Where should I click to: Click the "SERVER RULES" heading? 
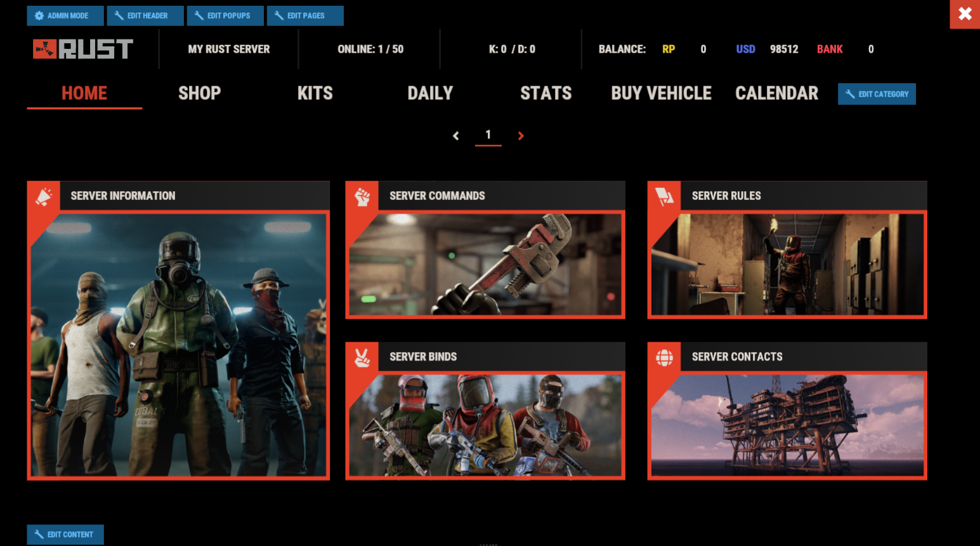pos(726,196)
